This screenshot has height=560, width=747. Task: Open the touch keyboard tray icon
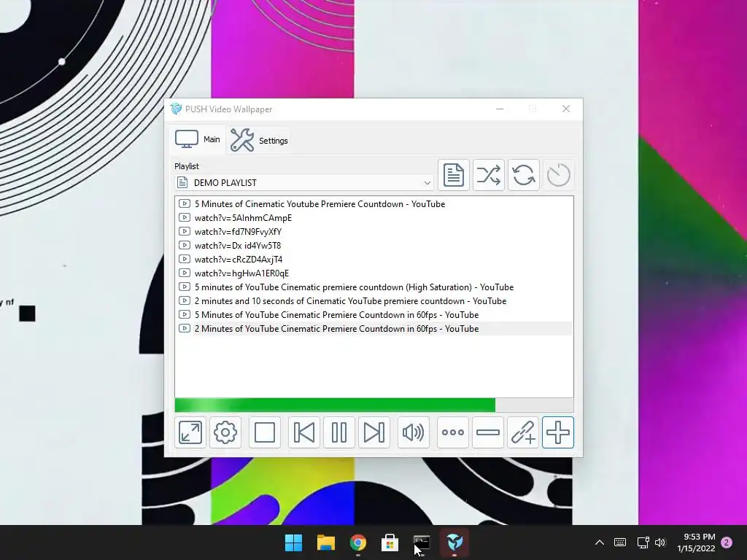click(x=620, y=542)
